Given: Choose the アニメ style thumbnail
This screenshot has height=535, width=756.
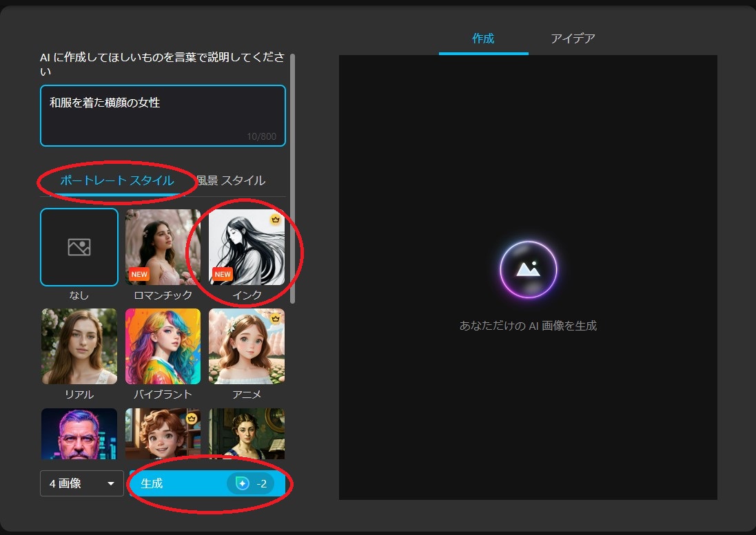Looking at the screenshot, I should tap(247, 346).
